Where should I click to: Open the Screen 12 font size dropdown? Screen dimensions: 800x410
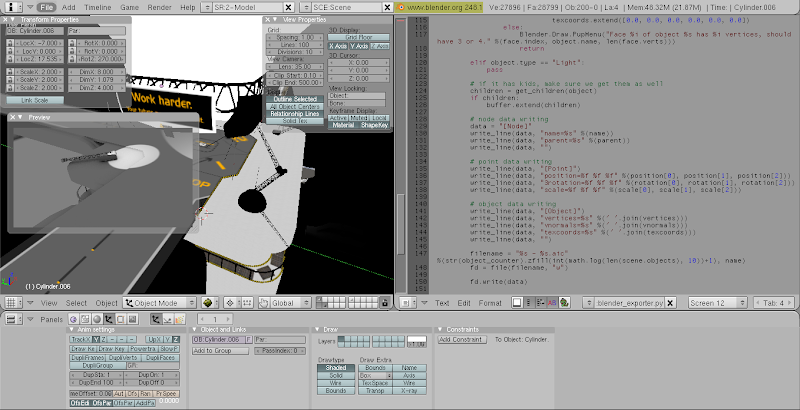pyautogui.click(x=716, y=302)
